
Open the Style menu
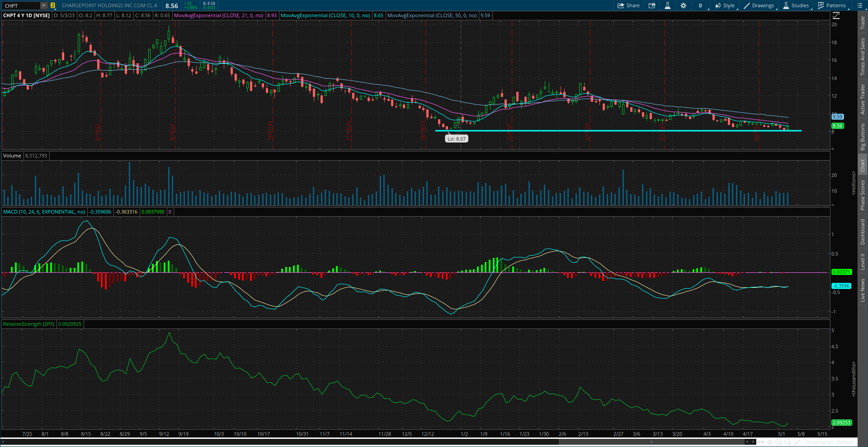(725, 5)
